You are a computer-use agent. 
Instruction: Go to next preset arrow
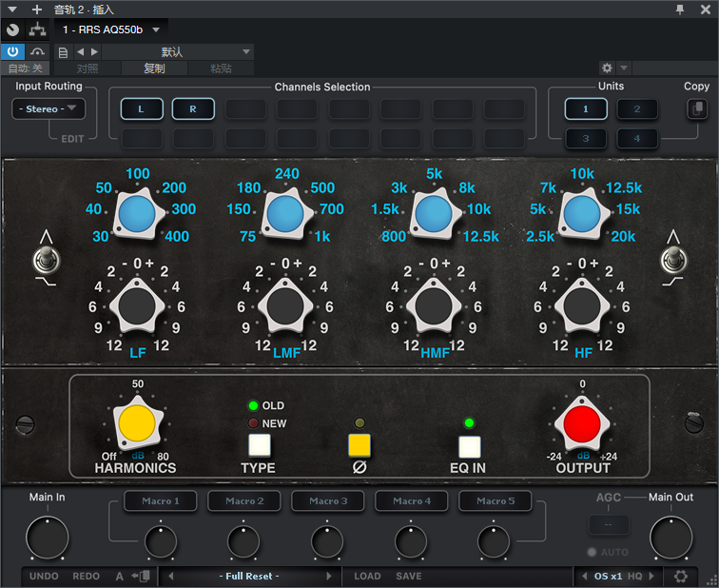tap(94, 51)
